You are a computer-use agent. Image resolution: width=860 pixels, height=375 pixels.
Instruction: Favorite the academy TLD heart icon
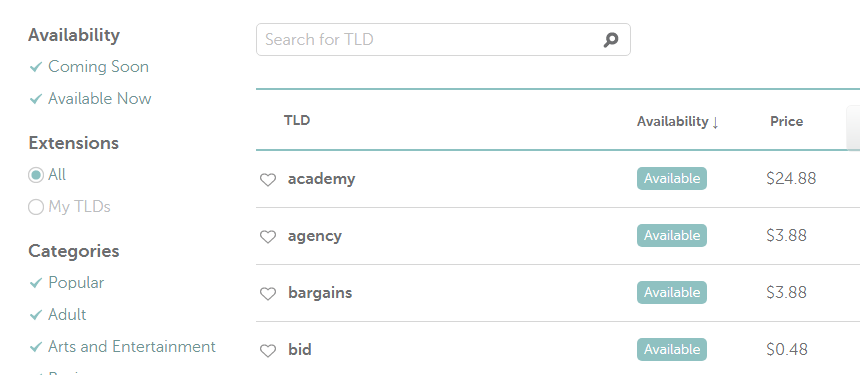point(268,180)
